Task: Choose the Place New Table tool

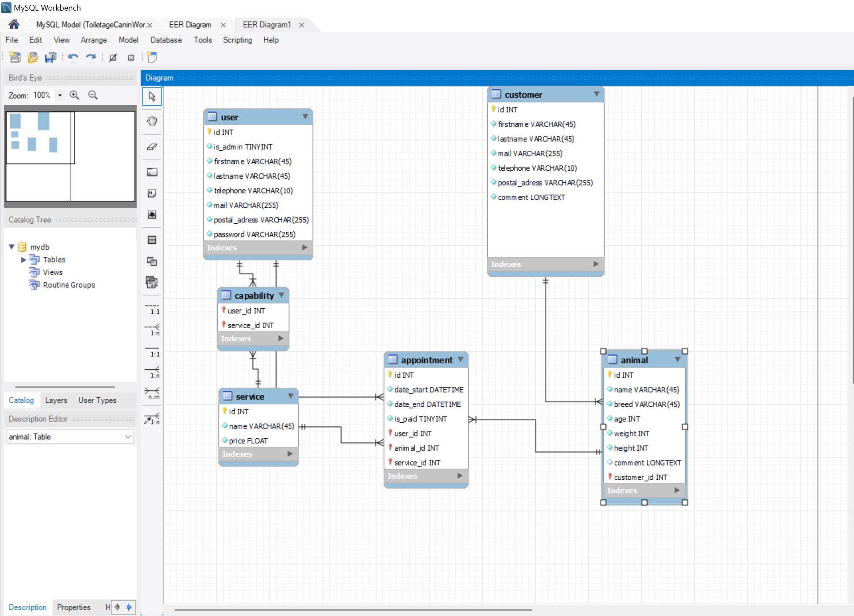Action: (x=152, y=240)
